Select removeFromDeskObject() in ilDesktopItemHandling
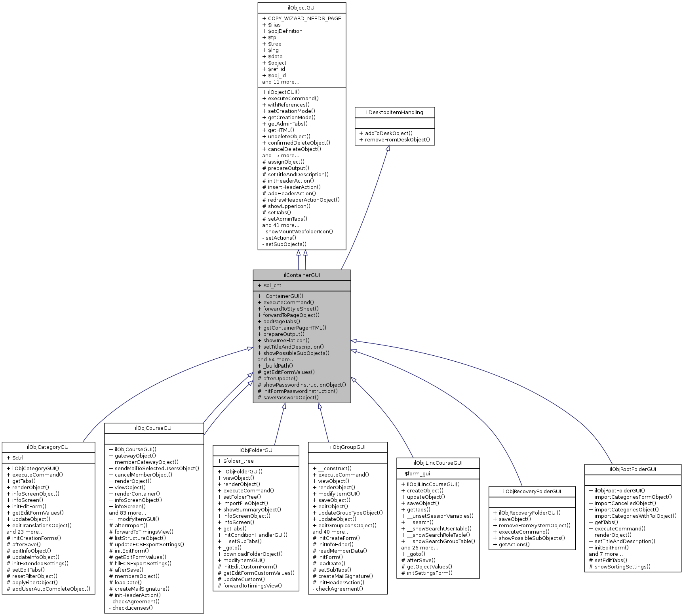 point(394,139)
